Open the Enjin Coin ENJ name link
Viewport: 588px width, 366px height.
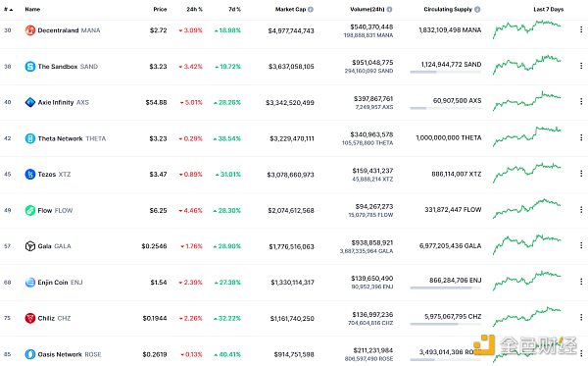click(x=60, y=283)
